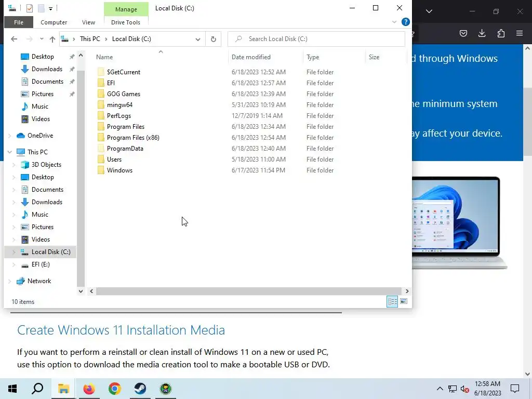Expand the 3D Objects tree node
532x399 pixels.
[14, 165]
